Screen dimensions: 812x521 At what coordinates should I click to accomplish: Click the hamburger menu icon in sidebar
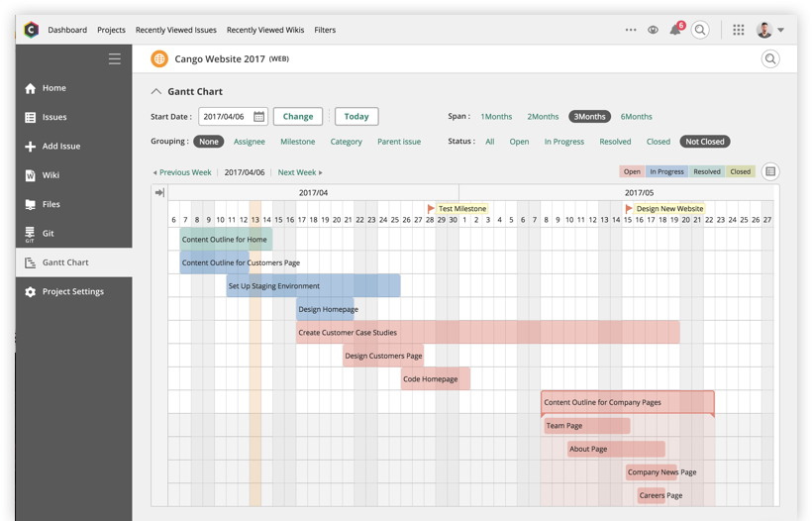tap(115, 59)
